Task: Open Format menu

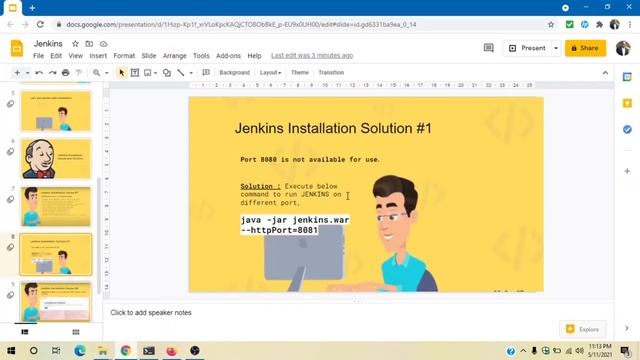Action: pyautogui.click(x=124, y=56)
